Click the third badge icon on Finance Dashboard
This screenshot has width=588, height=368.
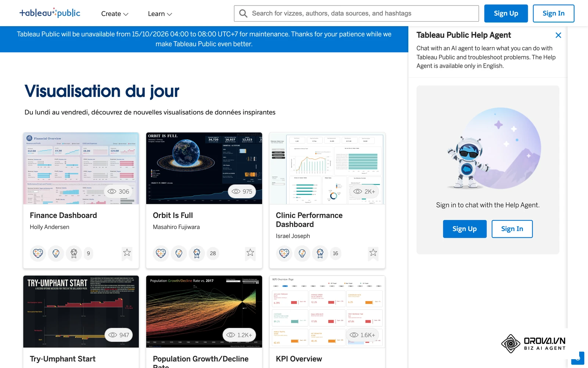[x=74, y=253]
